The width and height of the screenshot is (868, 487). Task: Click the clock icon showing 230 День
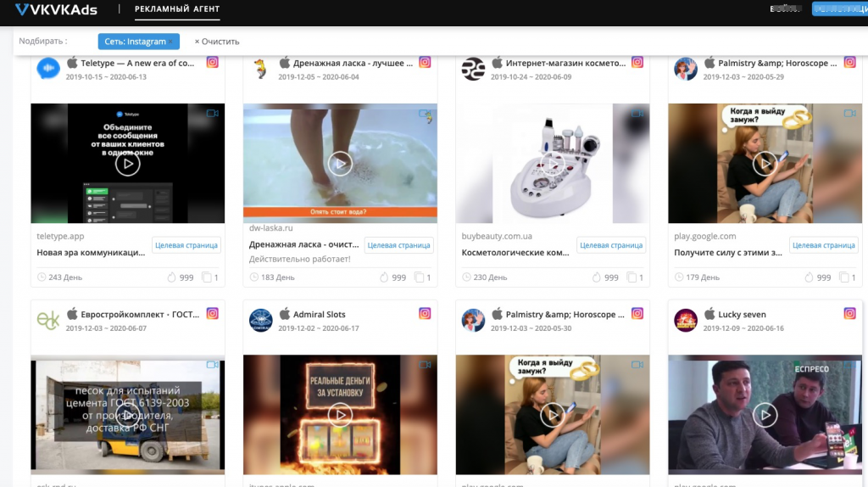466,277
